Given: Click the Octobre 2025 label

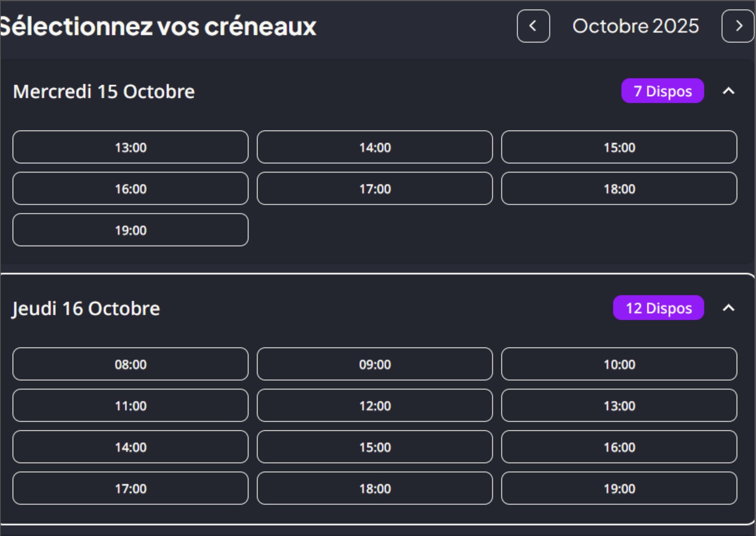Looking at the screenshot, I should point(636,26).
